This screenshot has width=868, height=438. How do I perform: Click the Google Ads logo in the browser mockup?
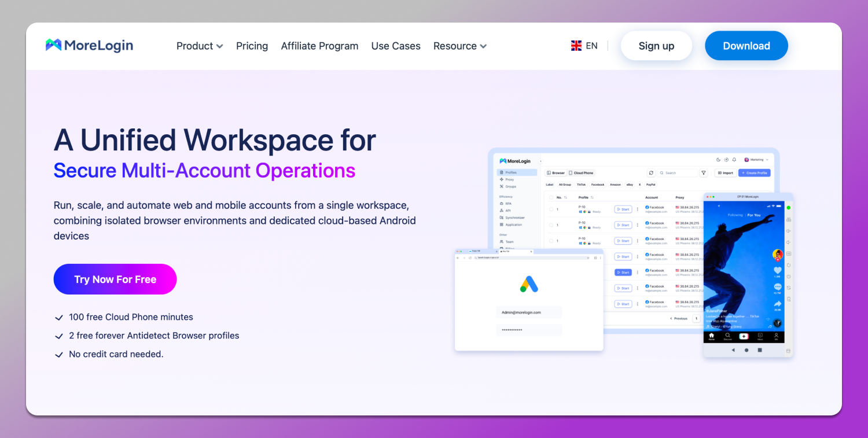point(529,284)
